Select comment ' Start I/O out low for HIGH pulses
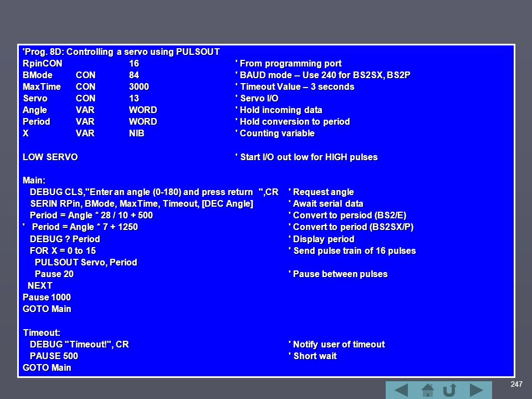Image resolution: width=532 pixels, height=399 pixels. [306, 157]
